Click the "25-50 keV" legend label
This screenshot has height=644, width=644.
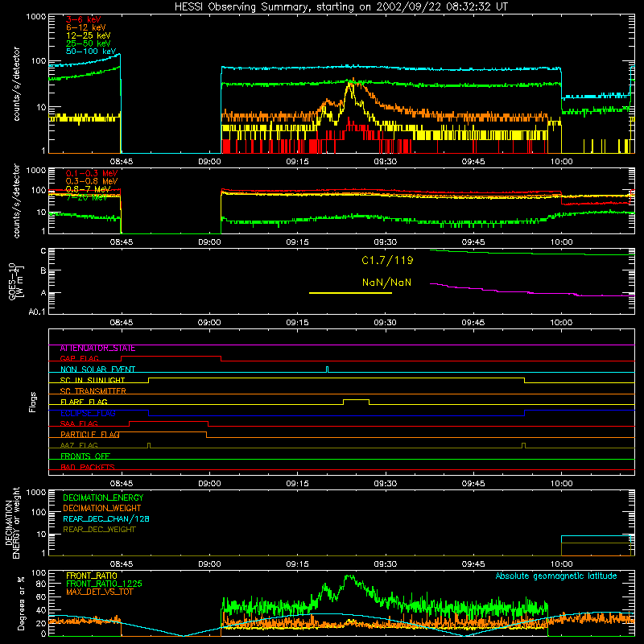pyautogui.click(x=88, y=43)
